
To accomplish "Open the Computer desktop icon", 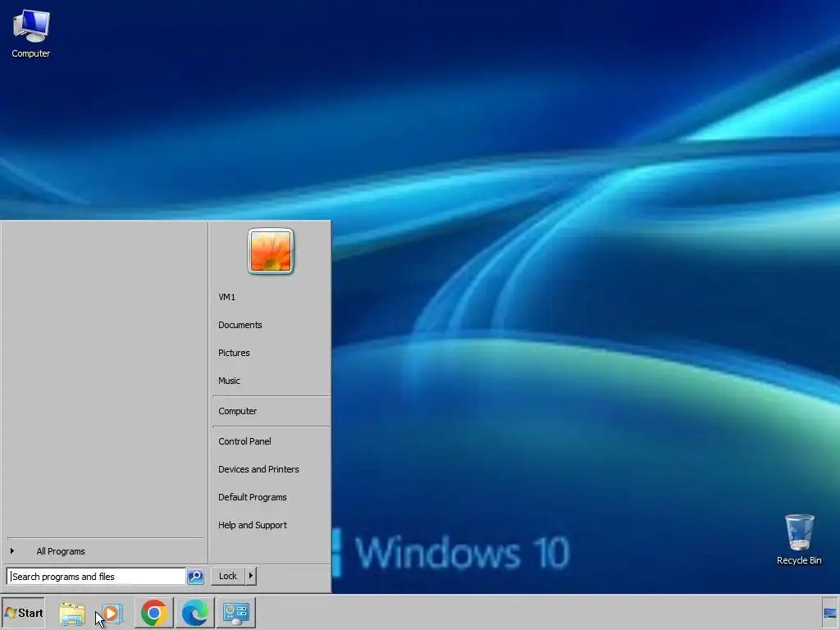I will coord(31,34).
